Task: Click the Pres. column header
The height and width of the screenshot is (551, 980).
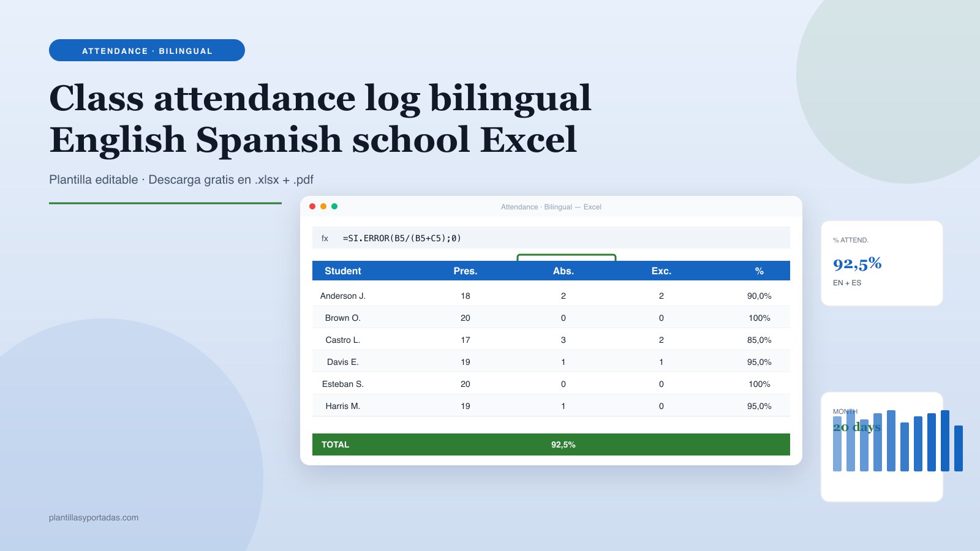Action: coord(466,271)
